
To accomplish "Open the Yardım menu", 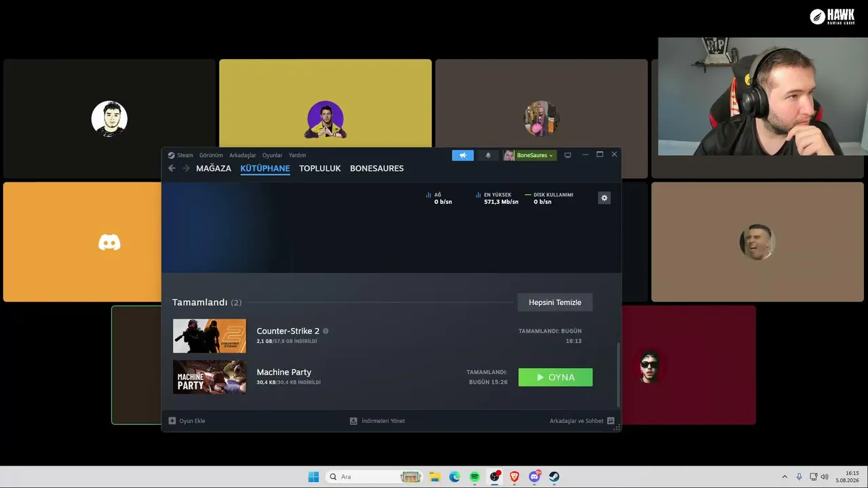I will [297, 155].
